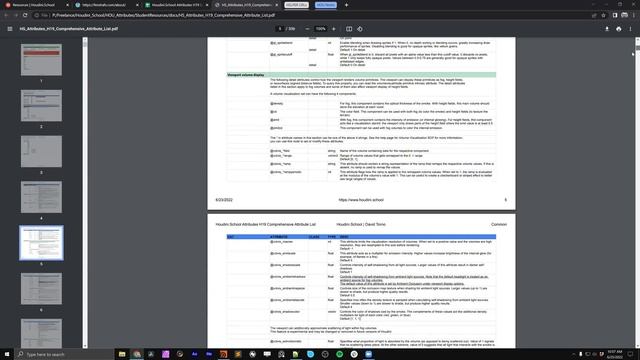640x360 pixels.
Task: Go forward in browser history
Action: [x=16, y=15]
